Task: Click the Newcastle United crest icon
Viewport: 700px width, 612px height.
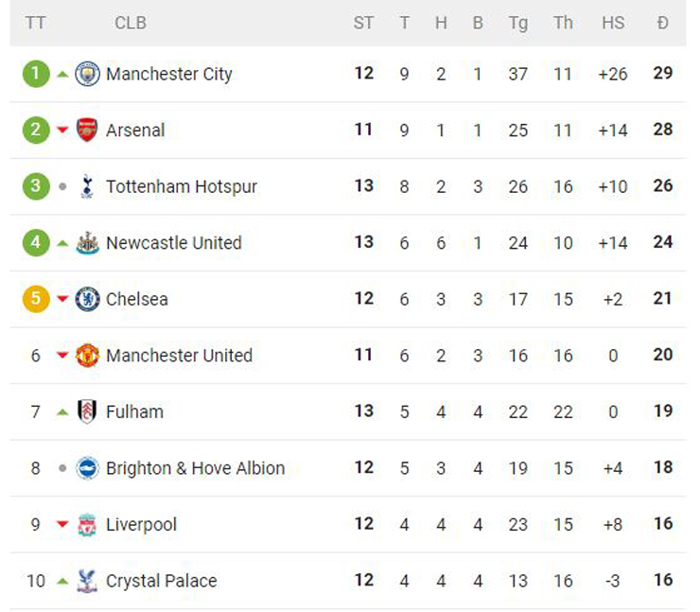Action: click(87, 242)
